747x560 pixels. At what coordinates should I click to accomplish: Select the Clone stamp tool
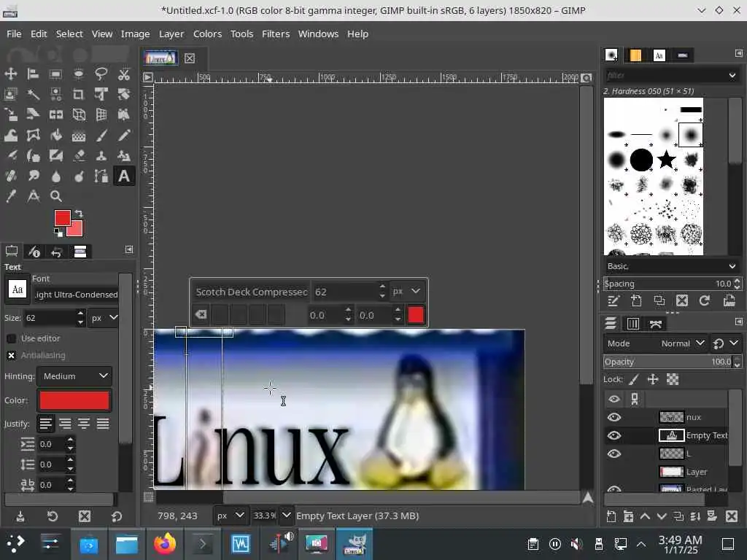pos(101,156)
